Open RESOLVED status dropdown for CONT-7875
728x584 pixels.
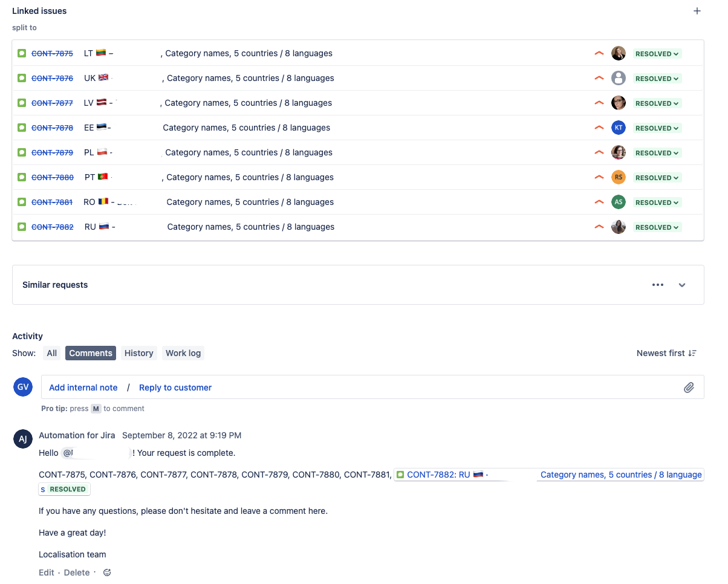(x=657, y=54)
